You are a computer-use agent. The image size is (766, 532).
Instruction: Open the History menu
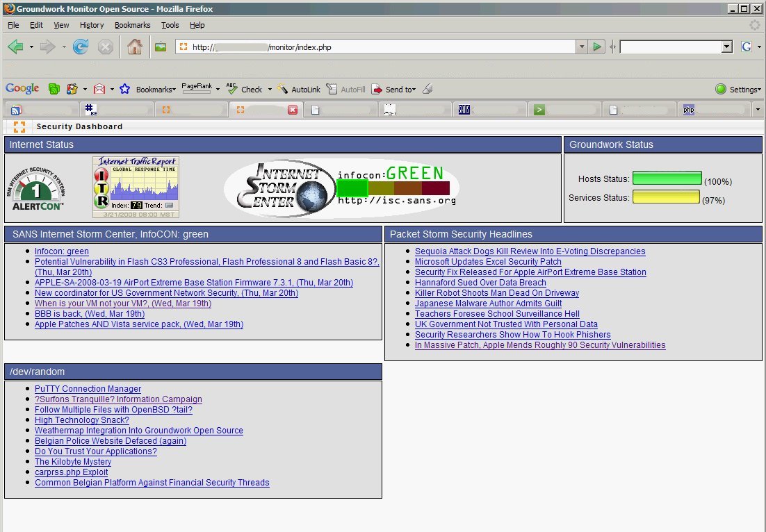pos(91,25)
